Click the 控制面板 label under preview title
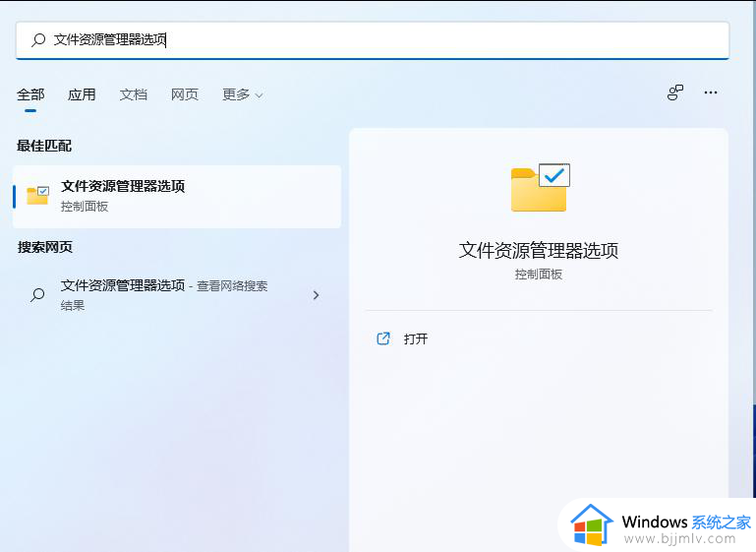756x552 pixels. 539,275
